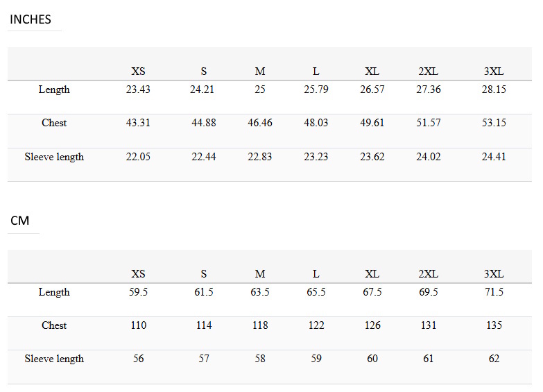Viewport: 543px width, 392px height.
Task: Select the 131 chest value for 2XL
Action: click(429, 325)
